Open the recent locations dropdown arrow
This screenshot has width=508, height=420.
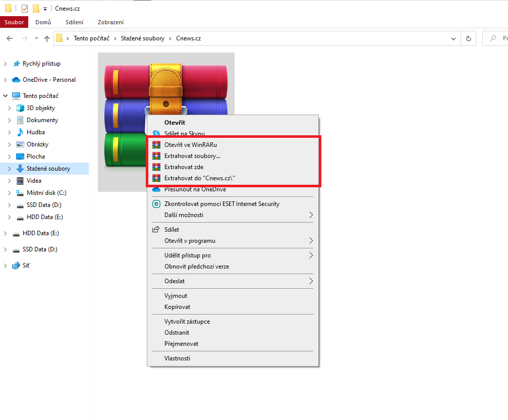click(x=36, y=38)
